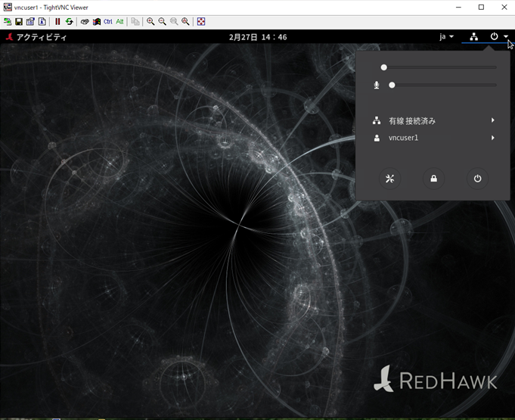This screenshot has height=420, width=515.
Task: Click the wired network icon beside 有線 接続済み
Action: (377, 120)
